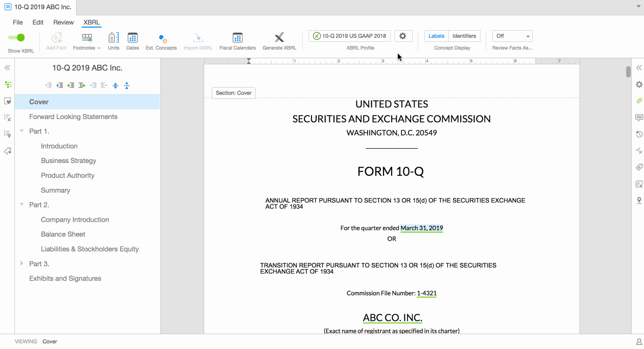Open the version history panel
Viewport: 644px width, 349px height.
[x=639, y=134]
